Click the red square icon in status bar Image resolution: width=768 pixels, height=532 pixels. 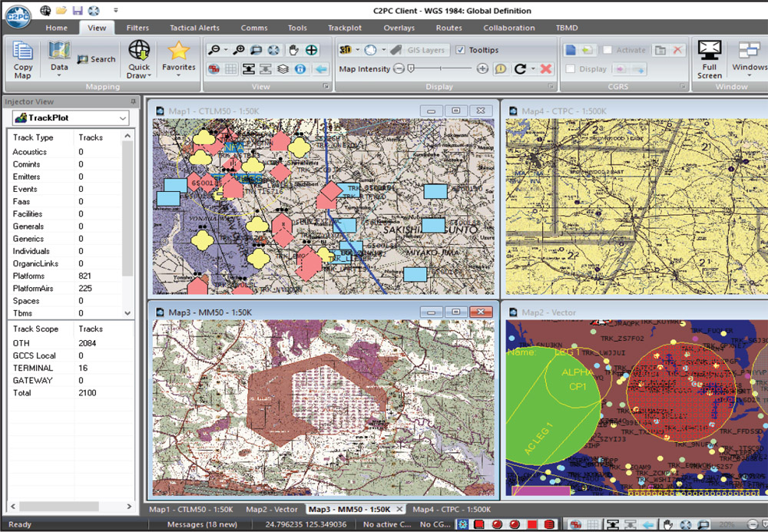coord(532,524)
